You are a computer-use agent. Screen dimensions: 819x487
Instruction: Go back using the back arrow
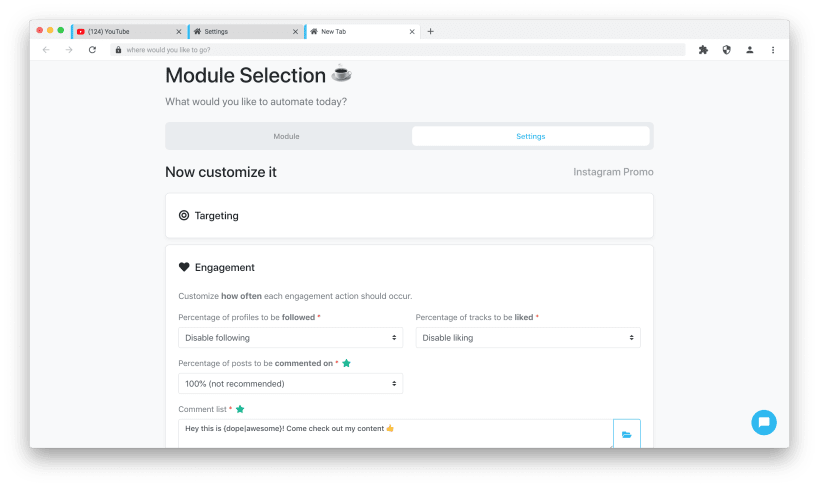[46, 50]
